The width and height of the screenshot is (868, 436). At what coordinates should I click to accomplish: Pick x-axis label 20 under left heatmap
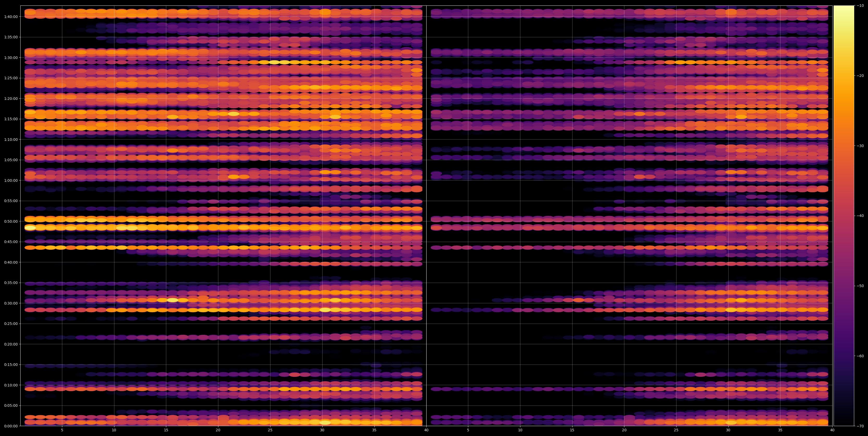[218, 430]
